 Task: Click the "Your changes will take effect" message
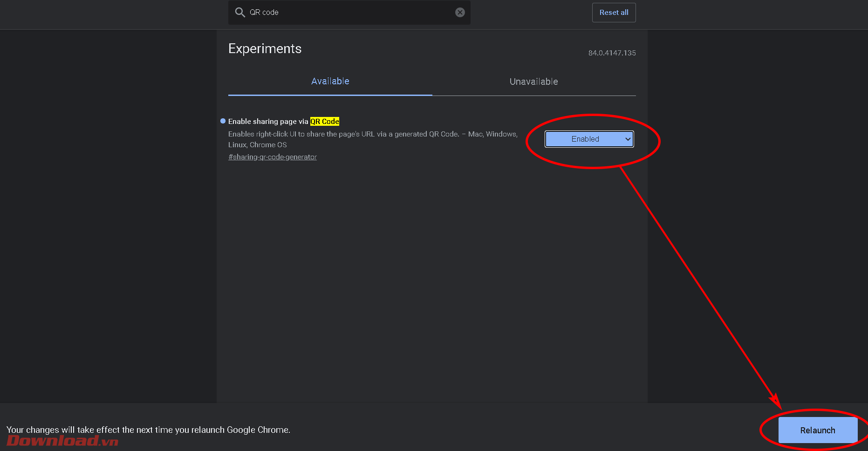point(148,430)
